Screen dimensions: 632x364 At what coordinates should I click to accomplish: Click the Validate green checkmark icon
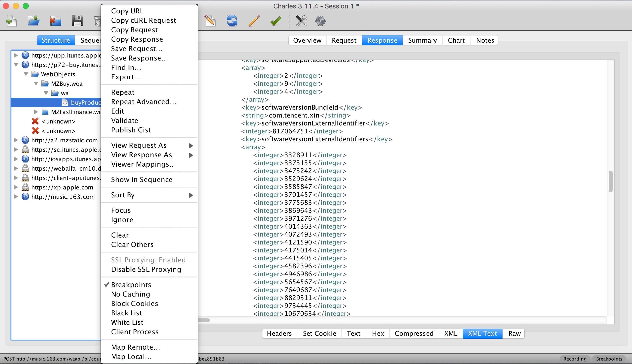[x=276, y=21]
